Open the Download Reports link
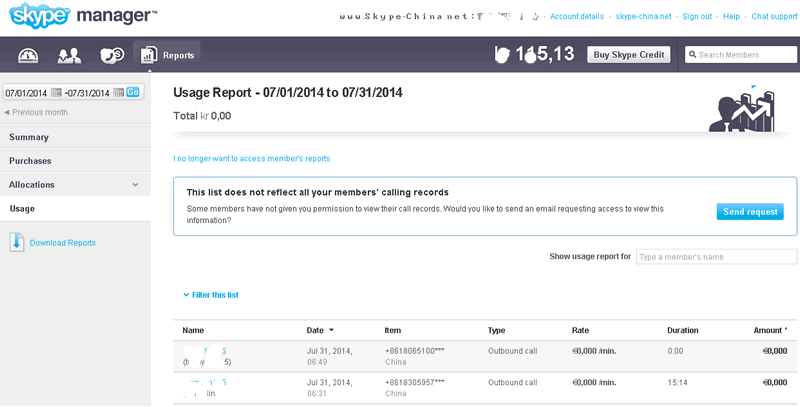Image resolution: width=800 pixels, height=407 pixels. 63,243
